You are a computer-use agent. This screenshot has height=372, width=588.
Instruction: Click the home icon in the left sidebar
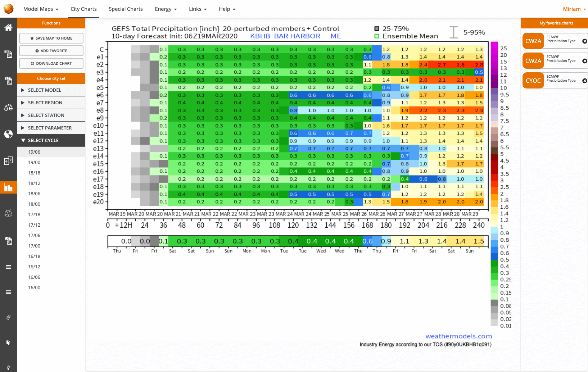point(8,28)
